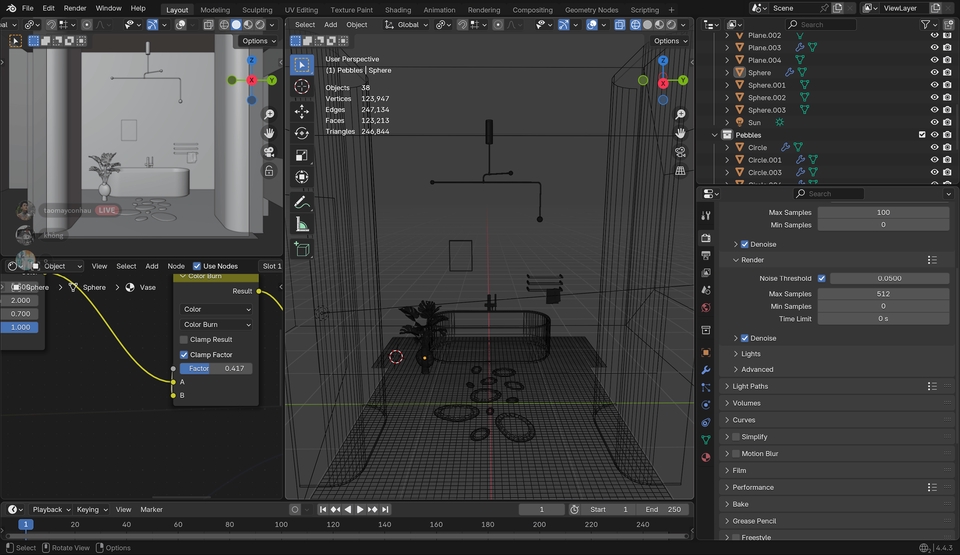960x555 pixels.
Task: Open the Color Burn blend mode dropdown
Action: [x=217, y=325]
